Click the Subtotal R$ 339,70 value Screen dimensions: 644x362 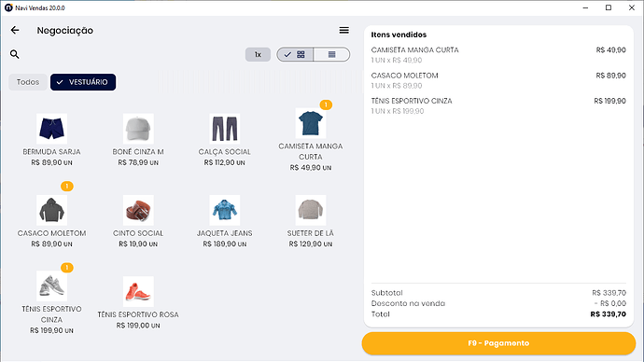pyautogui.click(x=609, y=293)
